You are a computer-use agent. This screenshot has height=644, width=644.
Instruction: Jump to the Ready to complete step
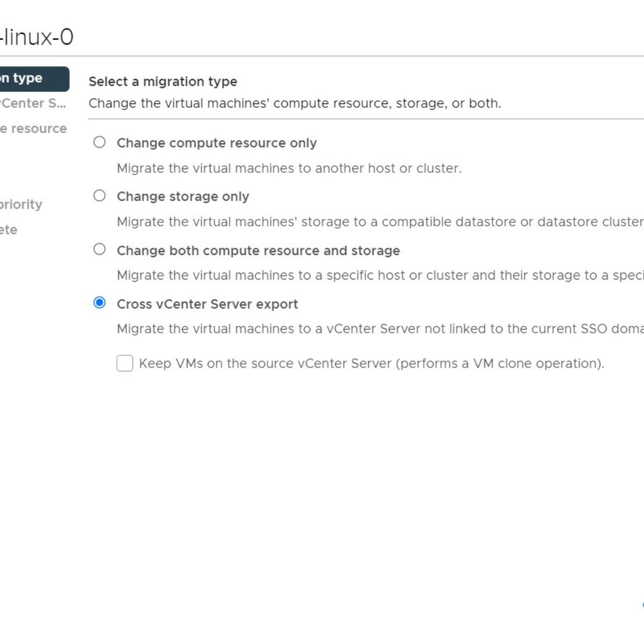[9, 230]
